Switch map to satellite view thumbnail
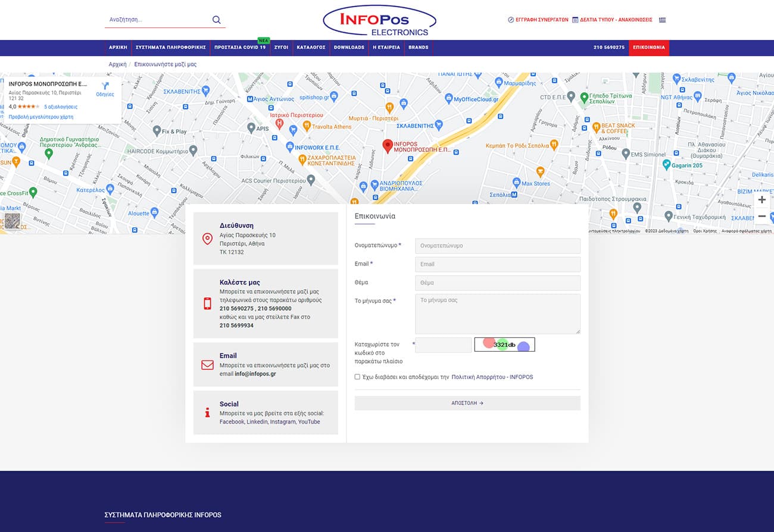Screen dimensions: 774x532 [12, 221]
